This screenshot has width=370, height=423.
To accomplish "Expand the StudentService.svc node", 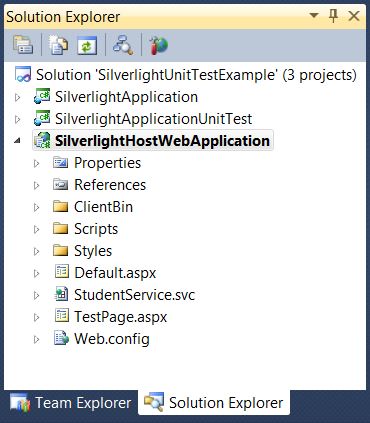I will [37, 295].
